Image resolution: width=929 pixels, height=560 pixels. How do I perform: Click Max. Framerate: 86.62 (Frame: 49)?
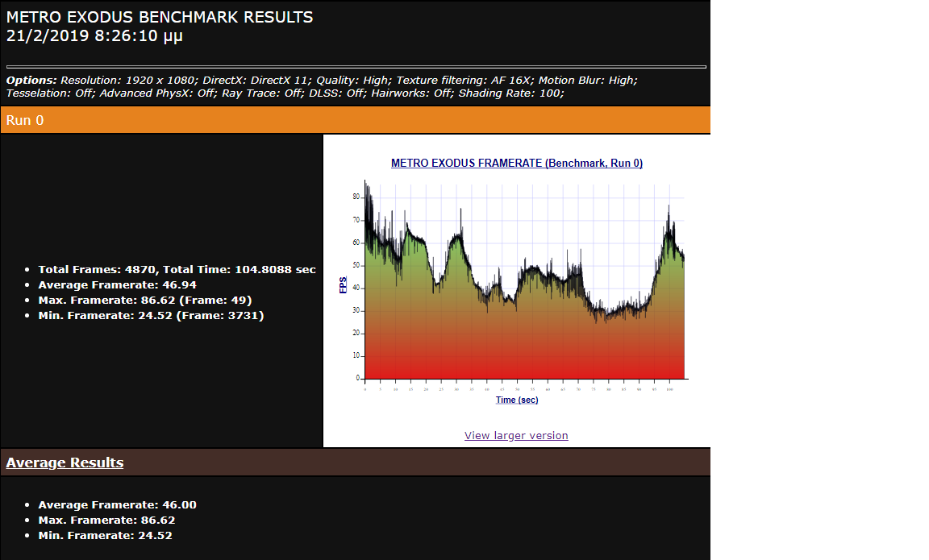145,300
